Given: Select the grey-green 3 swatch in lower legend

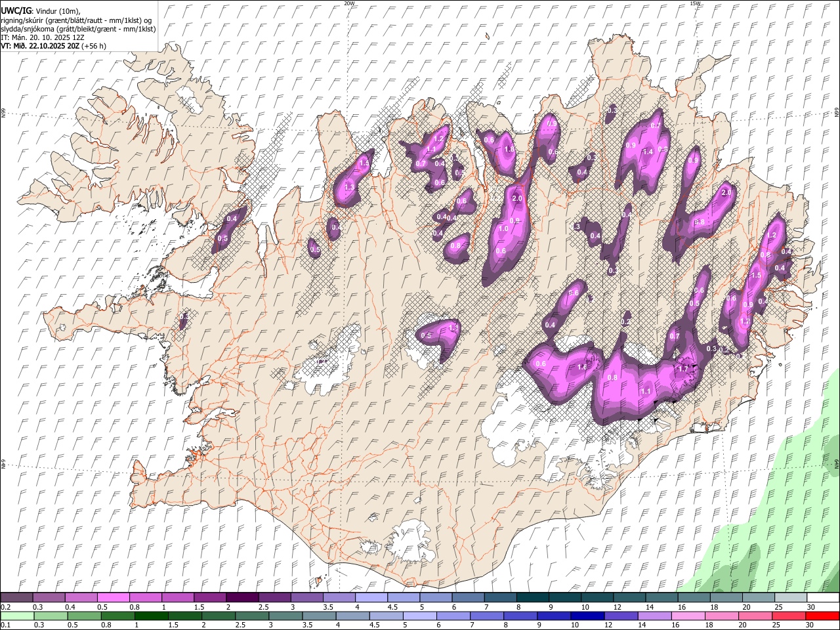Looking at the screenshot, I should [x=285, y=616].
